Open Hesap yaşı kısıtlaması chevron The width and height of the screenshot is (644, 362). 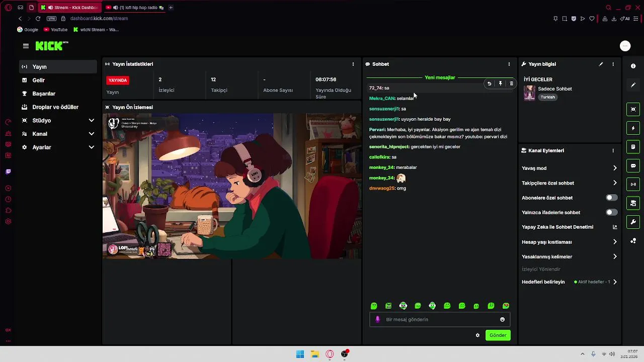[614, 242]
